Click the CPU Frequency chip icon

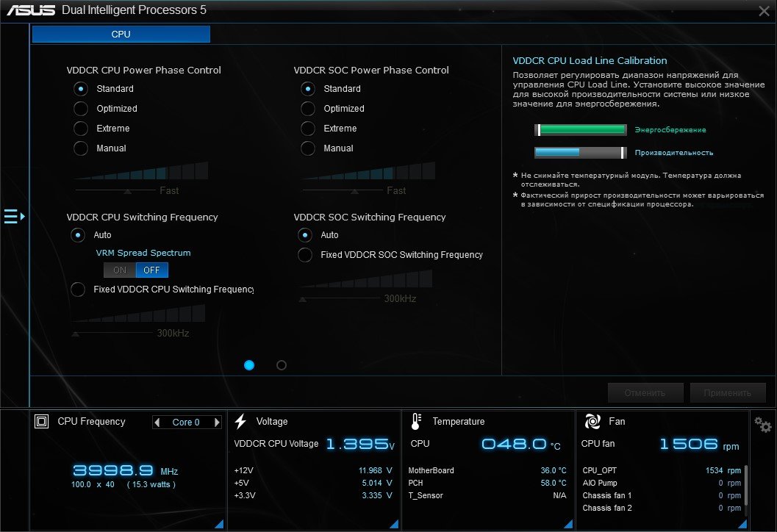pos(42,422)
